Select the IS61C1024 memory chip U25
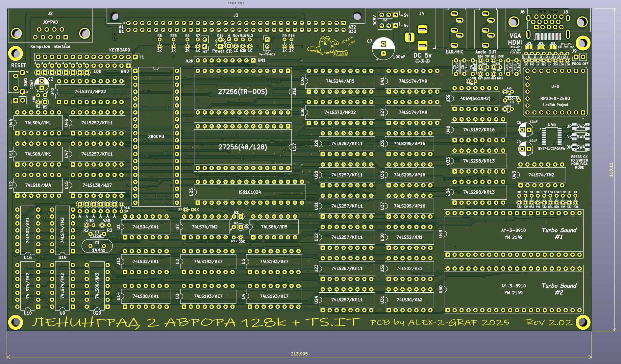 pos(250,192)
